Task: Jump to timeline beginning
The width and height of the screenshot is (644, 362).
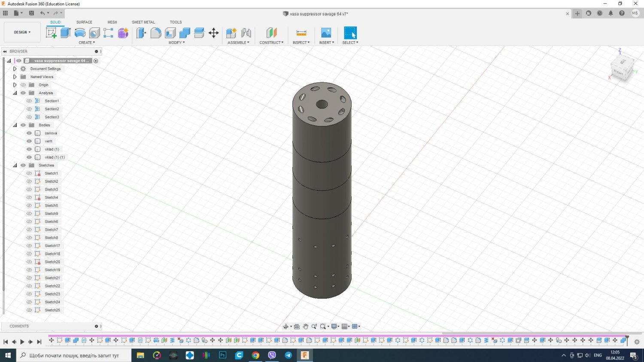Action: pos(6,342)
